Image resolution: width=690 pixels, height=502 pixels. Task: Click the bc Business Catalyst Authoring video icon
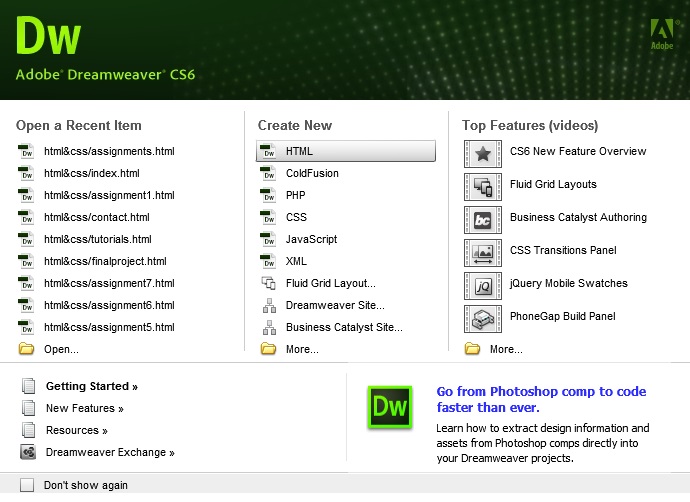pos(483,220)
